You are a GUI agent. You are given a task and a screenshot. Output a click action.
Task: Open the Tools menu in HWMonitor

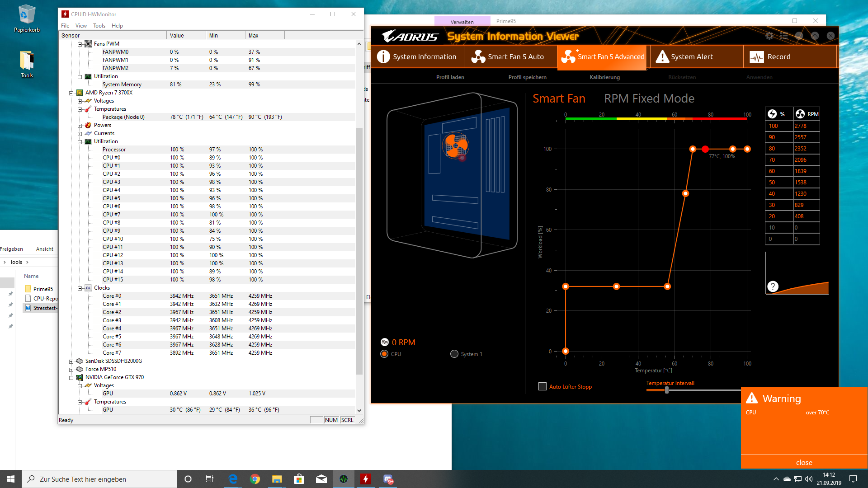pyautogui.click(x=99, y=26)
